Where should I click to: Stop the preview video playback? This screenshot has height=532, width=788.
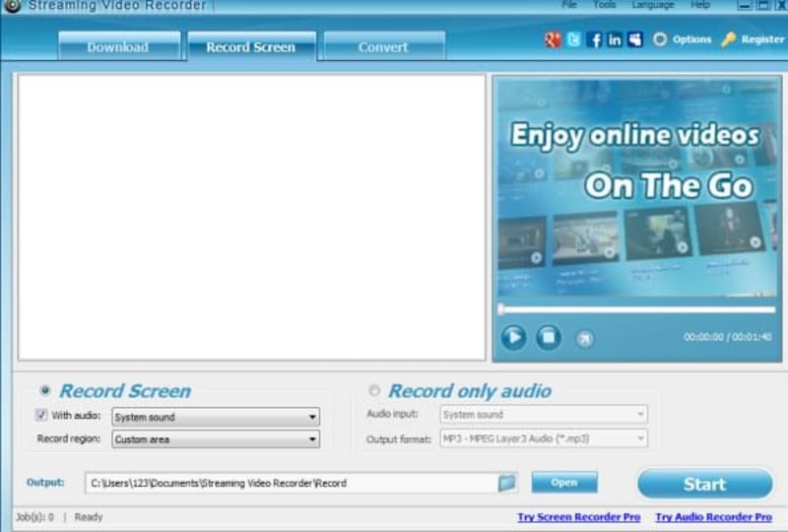(549, 337)
